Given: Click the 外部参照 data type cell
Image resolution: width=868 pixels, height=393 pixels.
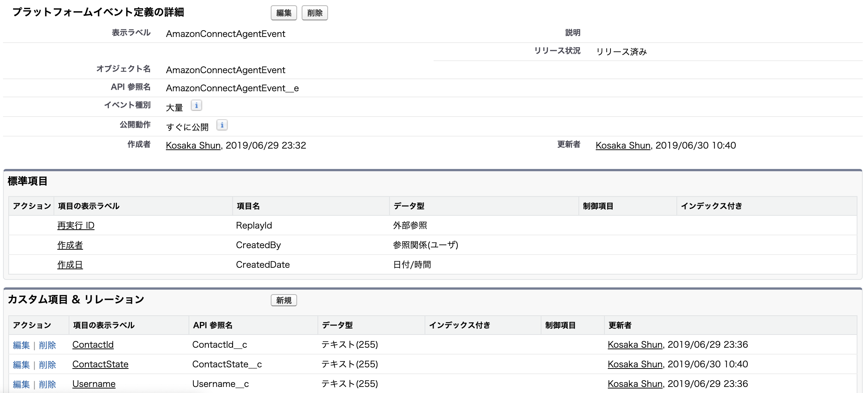Looking at the screenshot, I should click(x=410, y=225).
